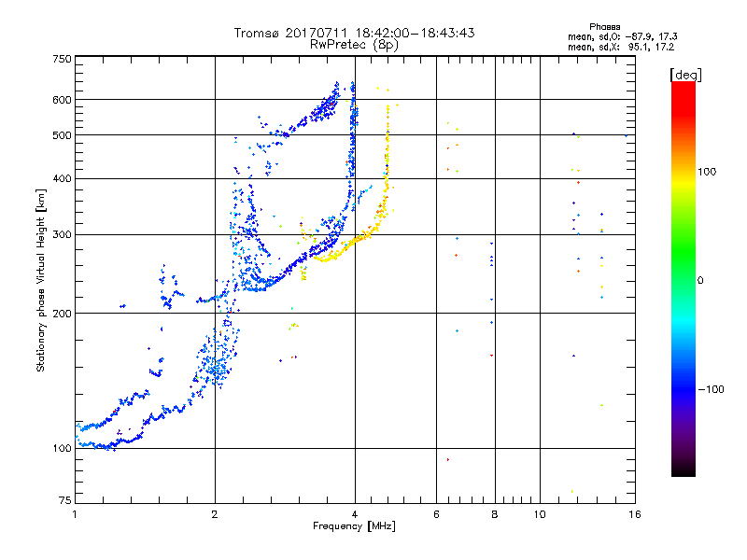747x560 pixels.
Task: Select the 'mean, sd,O: -87.9, 17.3' line
Action: pos(623,36)
